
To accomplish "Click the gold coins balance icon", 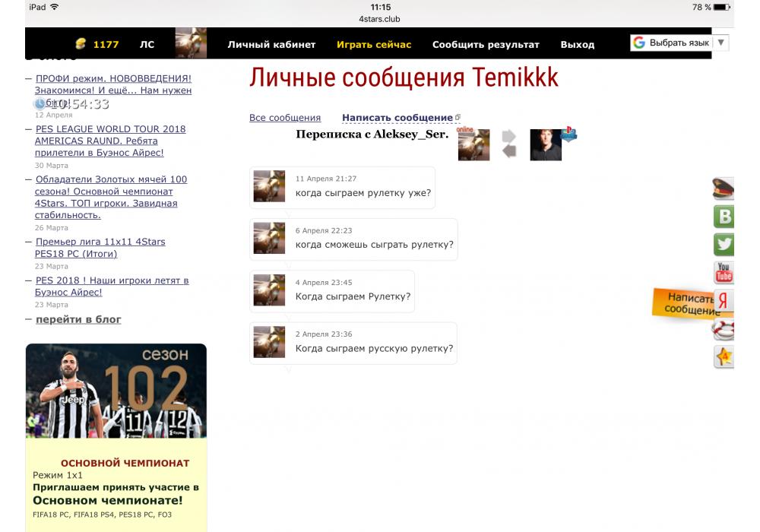I will tap(81, 44).
